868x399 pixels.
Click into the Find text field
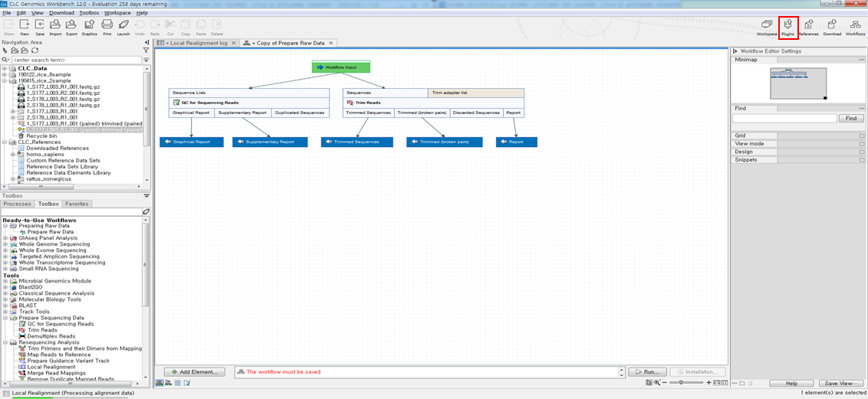click(x=784, y=118)
